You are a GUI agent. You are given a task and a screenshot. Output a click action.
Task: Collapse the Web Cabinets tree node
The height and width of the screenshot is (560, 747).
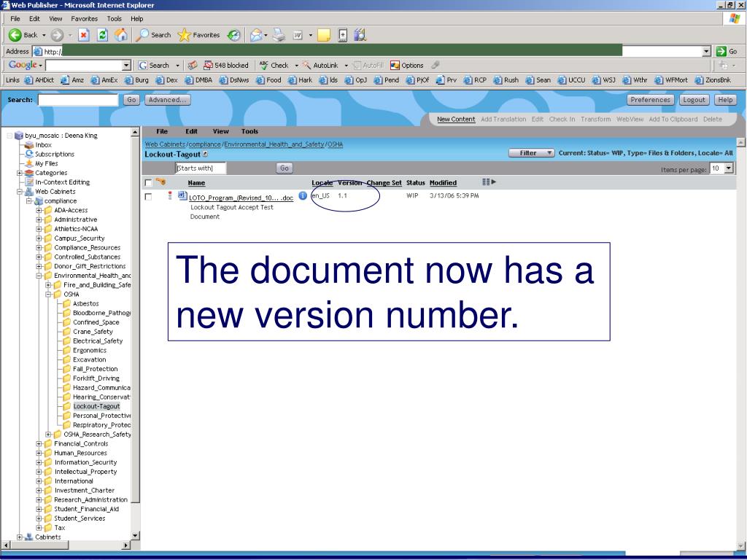coord(20,192)
